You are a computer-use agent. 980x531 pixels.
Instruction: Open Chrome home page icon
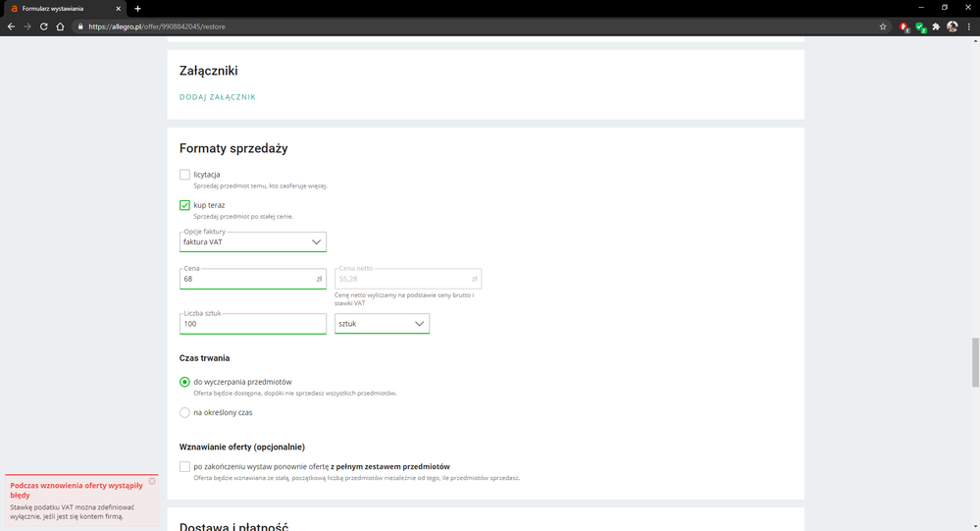[x=60, y=27]
